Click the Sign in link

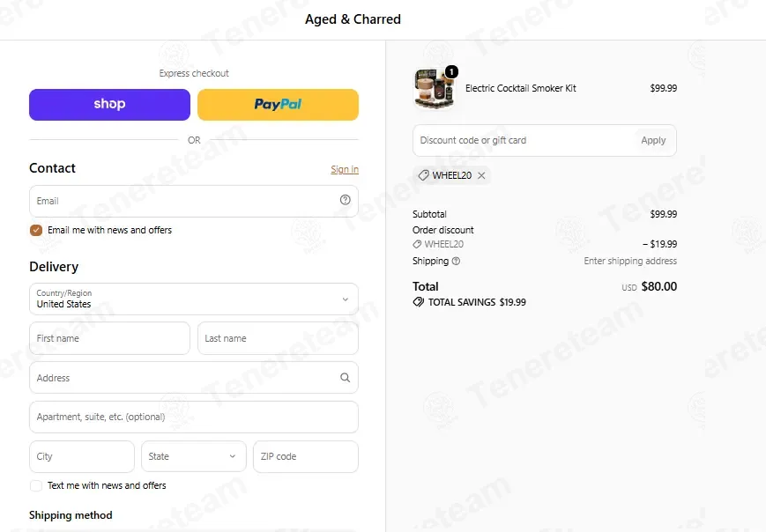[x=345, y=169]
